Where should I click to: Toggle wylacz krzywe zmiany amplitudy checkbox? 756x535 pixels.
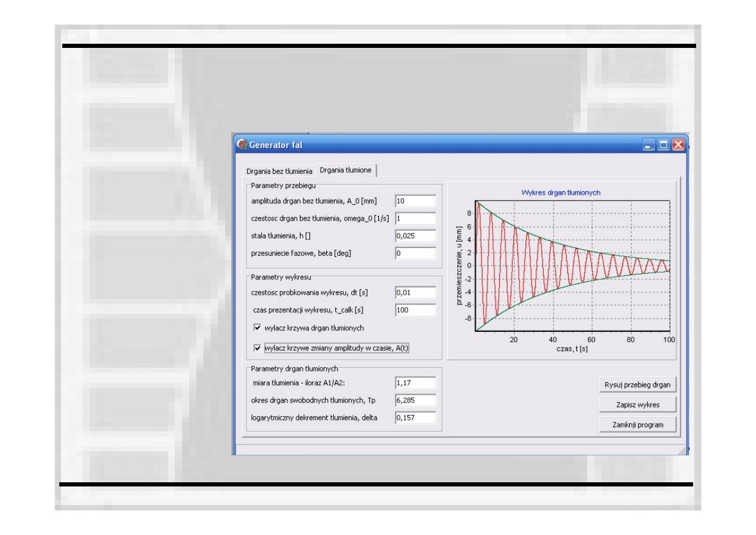(257, 348)
